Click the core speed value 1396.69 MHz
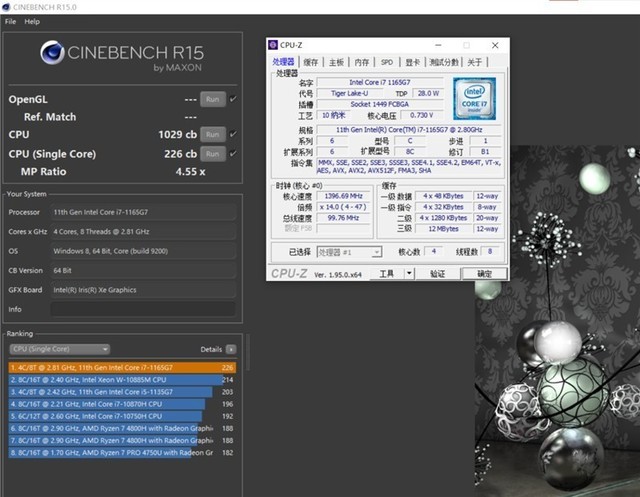Image resolution: width=640 pixels, height=497 pixels. pos(344,196)
